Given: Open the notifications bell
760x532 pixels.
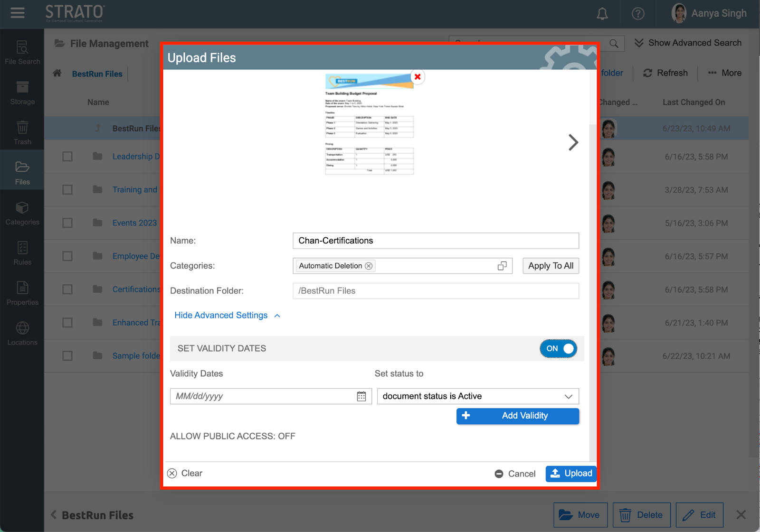Looking at the screenshot, I should click(x=602, y=14).
